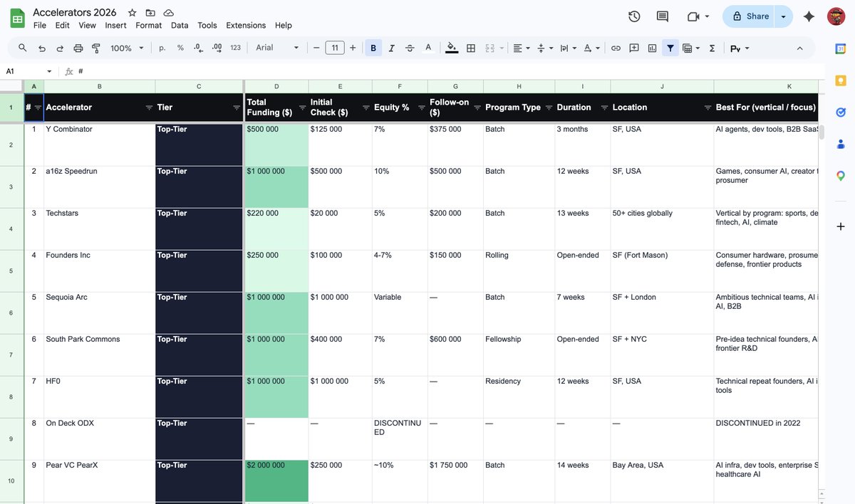Click the Share button
Viewport: 855px width, 504px height.
point(750,16)
